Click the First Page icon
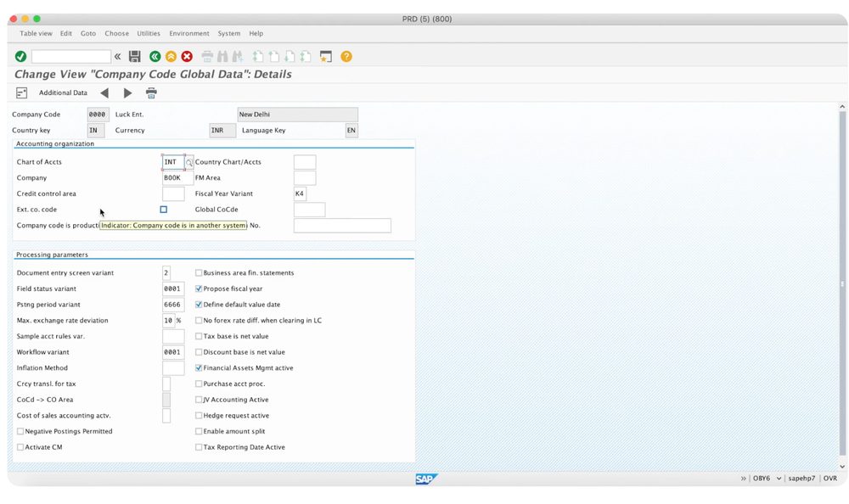Screen dimensions: 849x504 point(258,56)
